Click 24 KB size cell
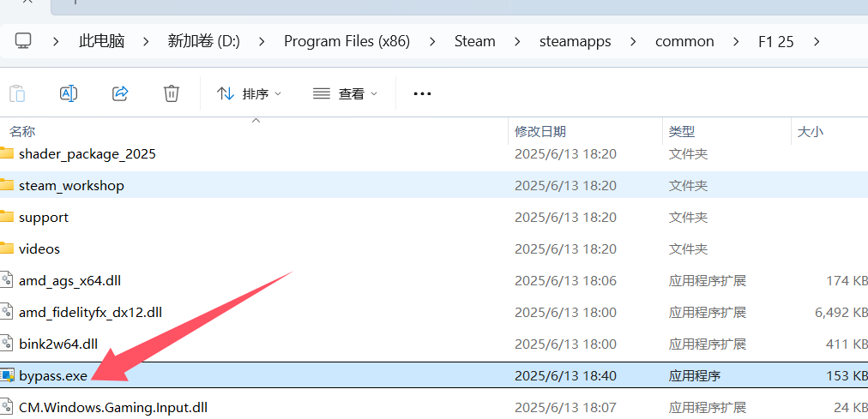This screenshot has width=868, height=419. pyautogui.click(x=851, y=408)
